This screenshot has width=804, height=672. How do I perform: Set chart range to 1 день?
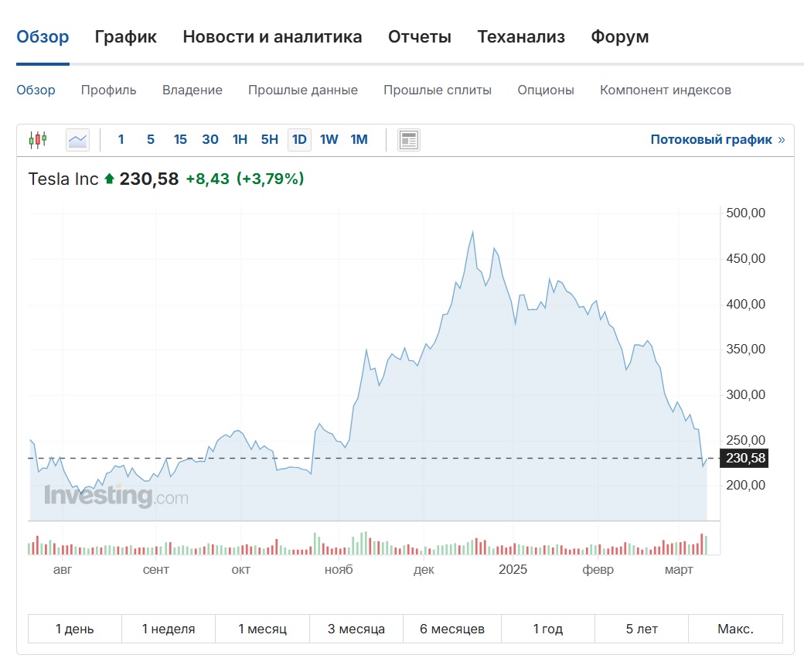[x=75, y=629]
